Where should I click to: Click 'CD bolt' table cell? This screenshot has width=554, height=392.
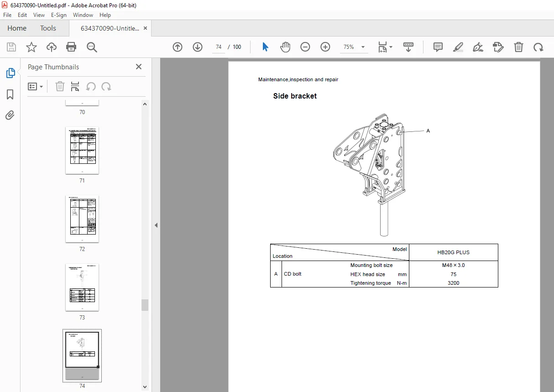pos(293,274)
